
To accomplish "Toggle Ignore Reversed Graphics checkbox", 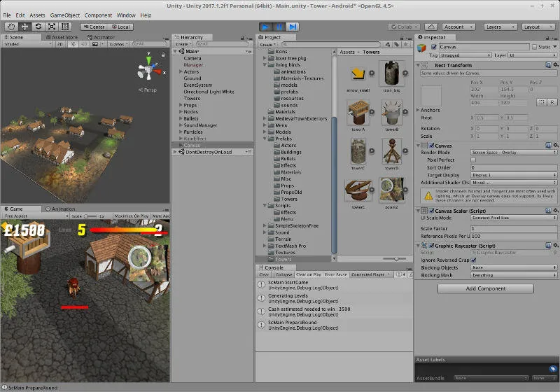I will click(473, 260).
